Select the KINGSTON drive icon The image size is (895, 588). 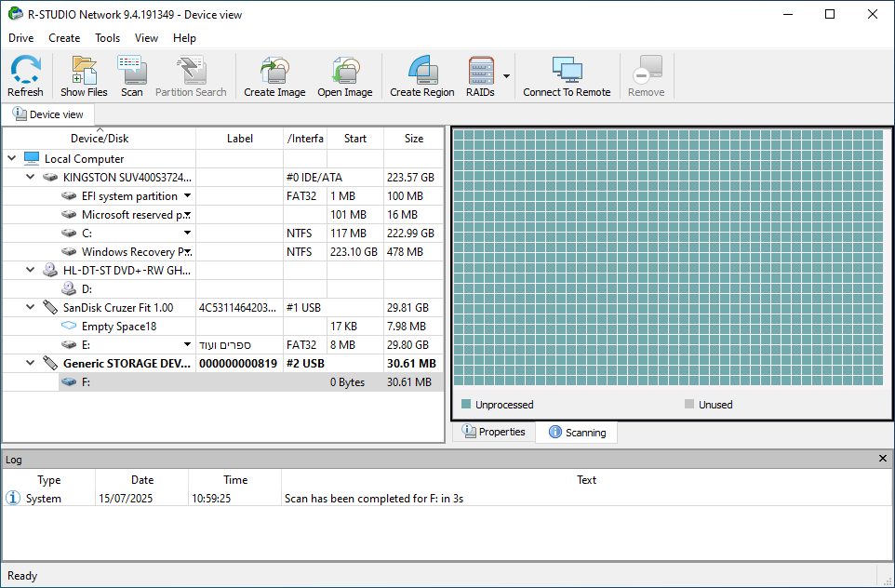50,177
